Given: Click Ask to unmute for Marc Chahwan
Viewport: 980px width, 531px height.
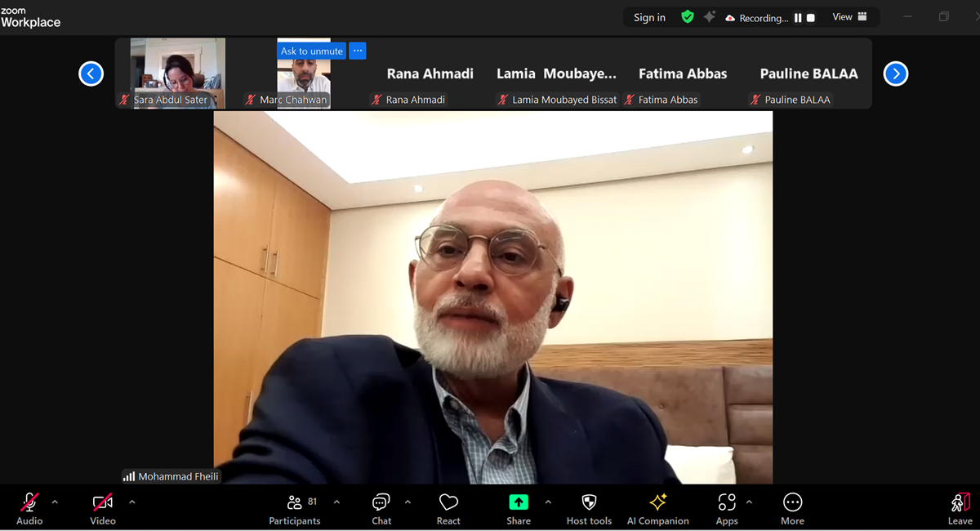Looking at the screenshot, I should [312, 51].
